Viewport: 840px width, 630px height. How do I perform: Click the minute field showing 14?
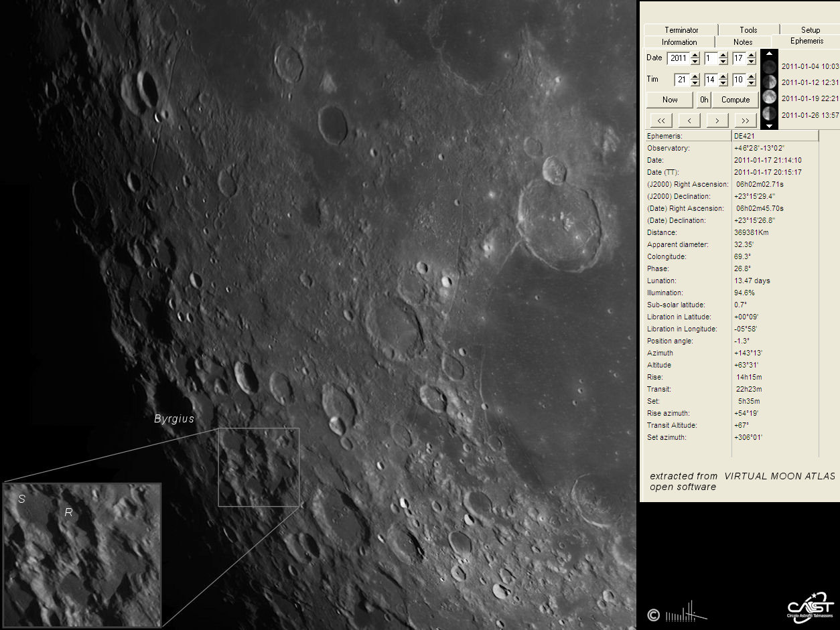click(711, 80)
